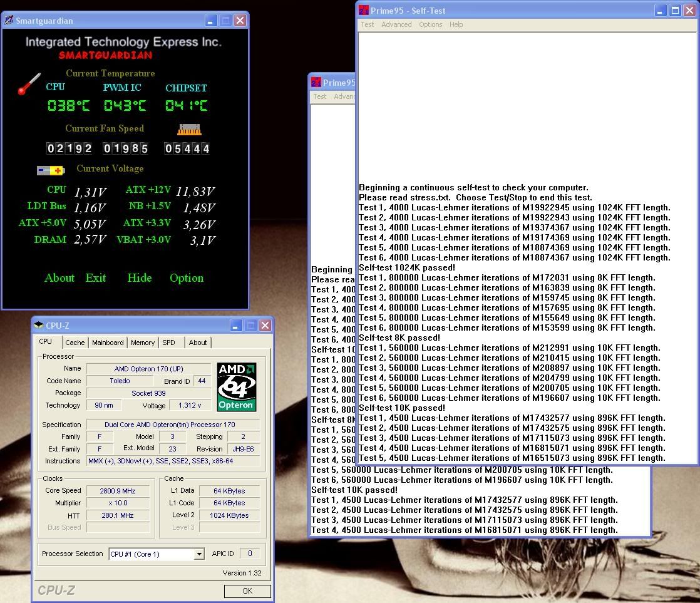Click the DRAM voltage value 2,57V
Viewport: 700px width, 603px height.
[90, 240]
